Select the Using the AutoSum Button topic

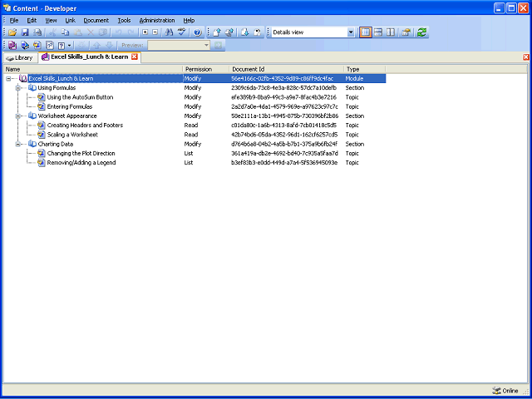pyautogui.click(x=80, y=97)
